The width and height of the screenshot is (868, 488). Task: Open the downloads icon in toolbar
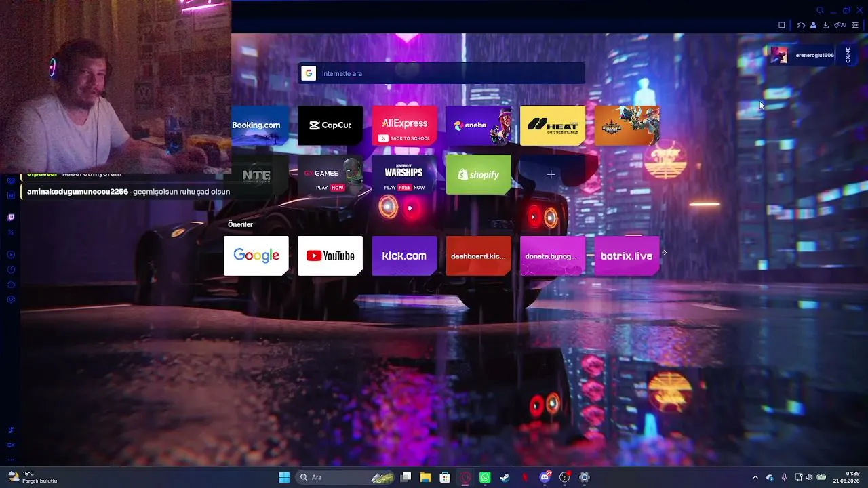click(x=825, y=25)
